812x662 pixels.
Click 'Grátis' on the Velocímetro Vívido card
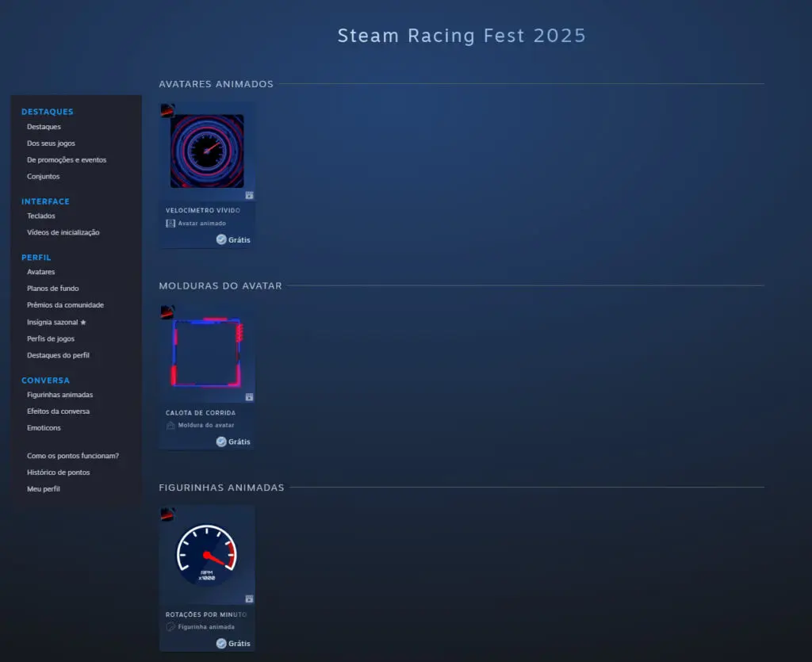click(x=239, y=239)
